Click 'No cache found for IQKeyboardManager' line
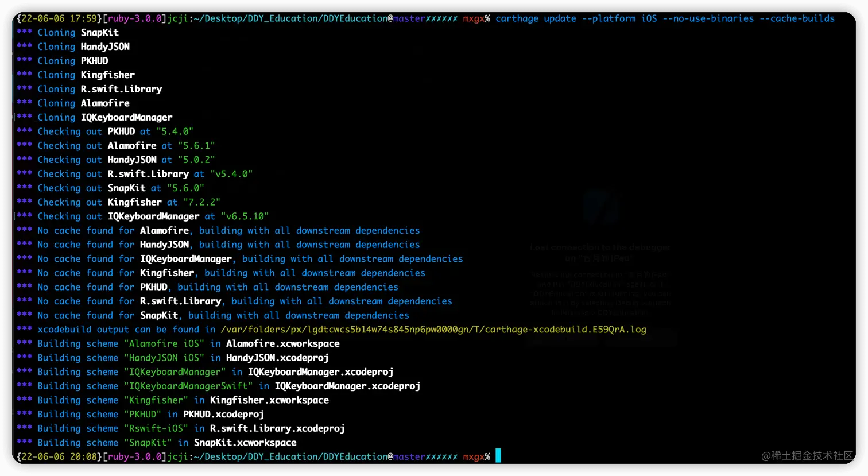The width and height of the screenshot is (868, 476). (x=240, y=259)
